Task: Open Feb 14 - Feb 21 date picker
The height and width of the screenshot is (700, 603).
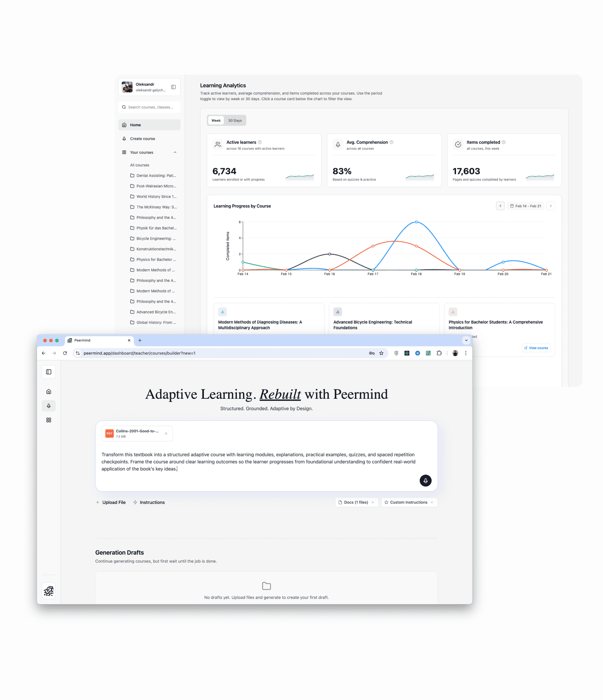Action: (526, 206)
